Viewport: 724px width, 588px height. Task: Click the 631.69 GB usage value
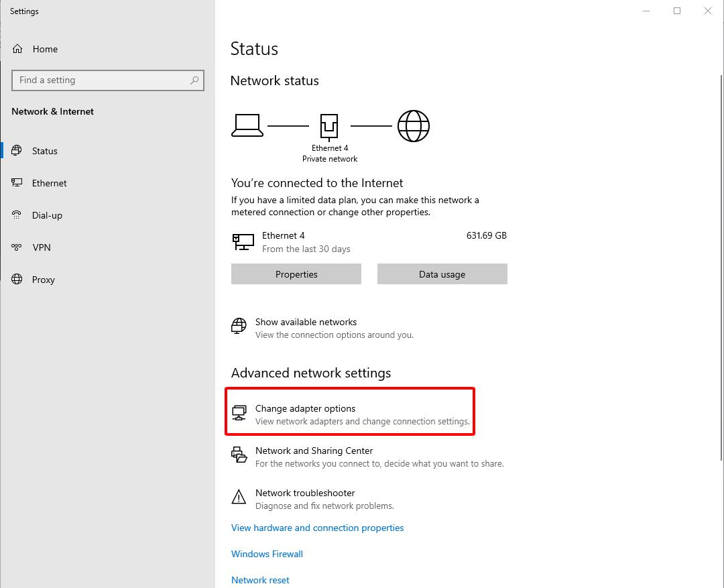pyautogui.click(x=486, y=235)
